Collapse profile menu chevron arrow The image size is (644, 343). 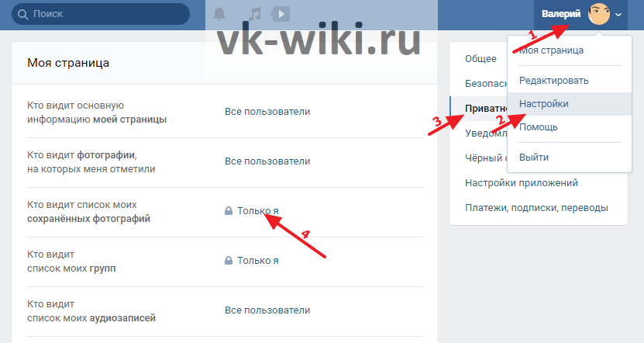618,15
